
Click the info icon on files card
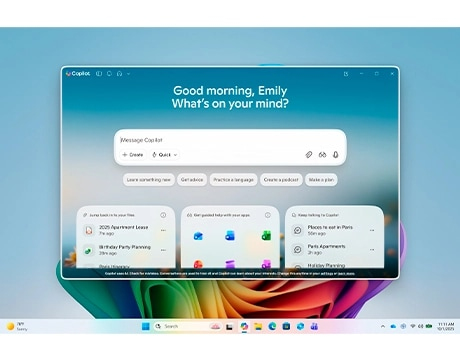coord(163,215)
